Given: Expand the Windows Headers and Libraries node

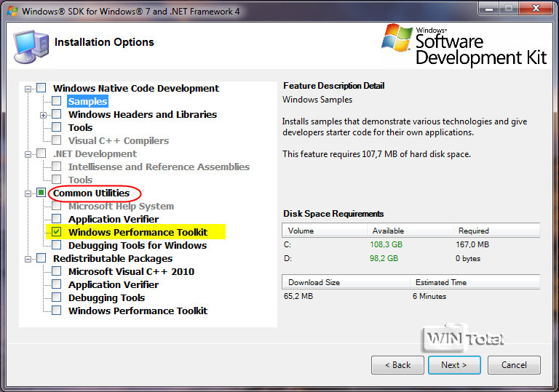Looking at the screenshot, I should tap(43, 115).
